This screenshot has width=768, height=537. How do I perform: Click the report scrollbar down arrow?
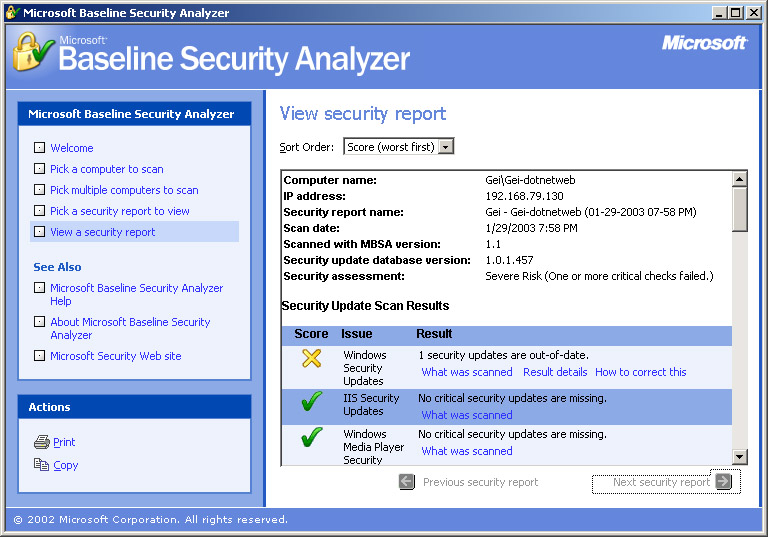pyautogui.click(x=739, y=457)
